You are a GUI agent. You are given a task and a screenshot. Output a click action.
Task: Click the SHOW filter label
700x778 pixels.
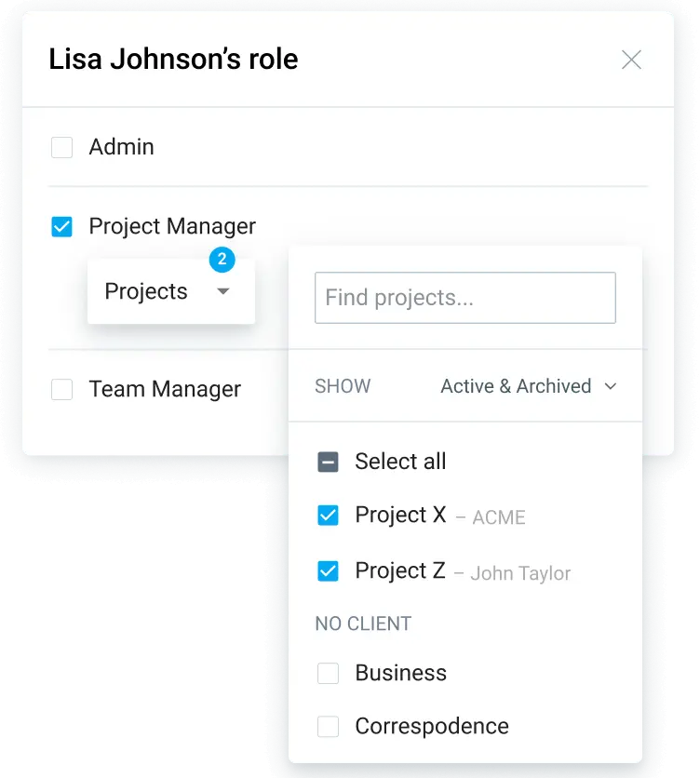click(342, 386)
